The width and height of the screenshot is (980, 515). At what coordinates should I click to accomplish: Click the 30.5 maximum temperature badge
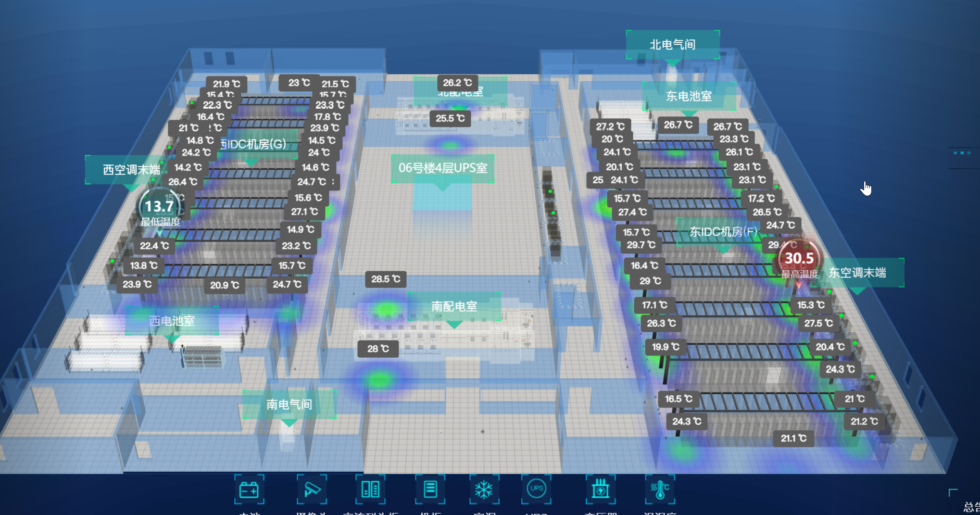(798, 258)
